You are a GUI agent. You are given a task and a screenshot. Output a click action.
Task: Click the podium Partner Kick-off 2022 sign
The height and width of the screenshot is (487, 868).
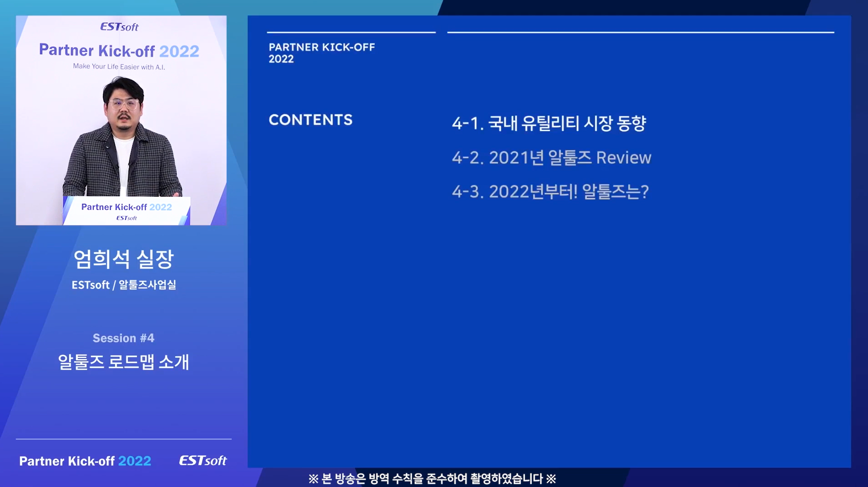pyautogui.click(x=126, y=207)
